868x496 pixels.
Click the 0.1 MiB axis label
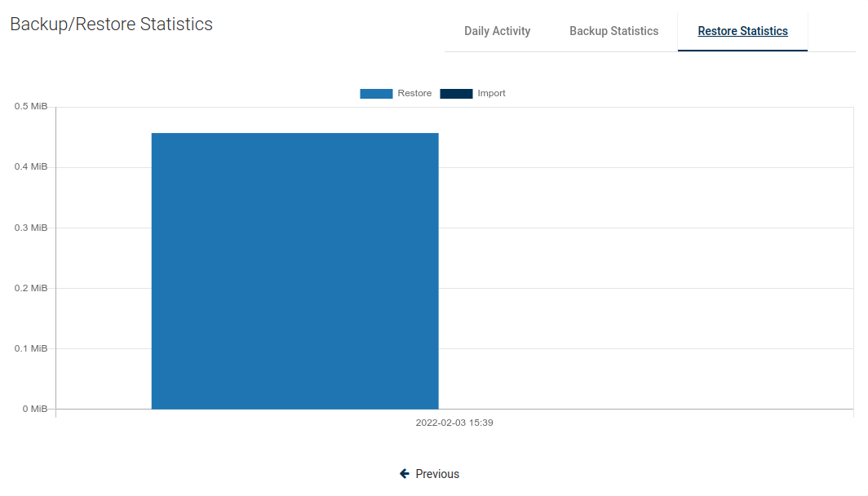31,348
